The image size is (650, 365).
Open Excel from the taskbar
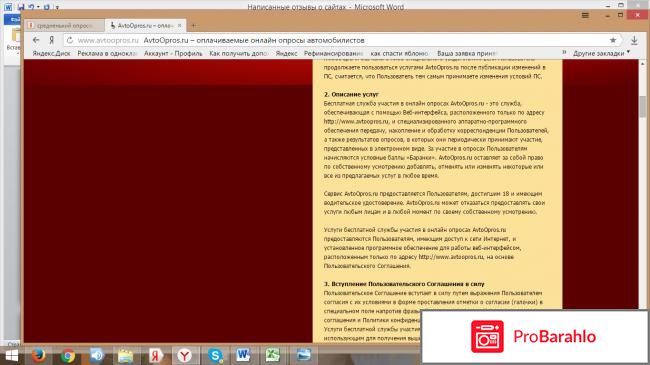pos(272,355)
